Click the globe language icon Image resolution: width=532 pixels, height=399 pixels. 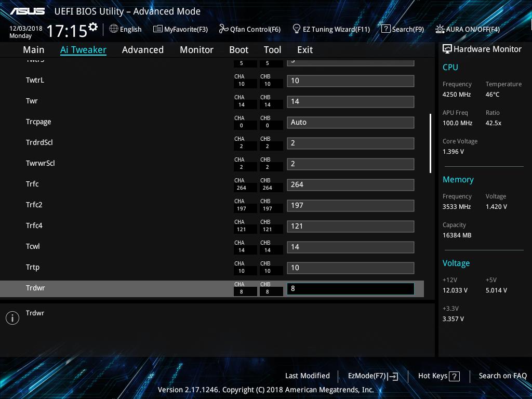[114, 29]
